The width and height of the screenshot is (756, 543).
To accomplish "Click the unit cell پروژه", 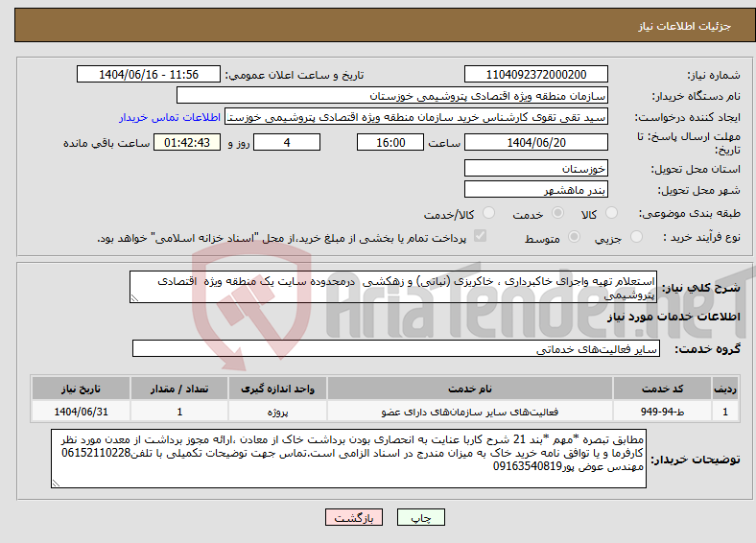I will coord(277,412).
